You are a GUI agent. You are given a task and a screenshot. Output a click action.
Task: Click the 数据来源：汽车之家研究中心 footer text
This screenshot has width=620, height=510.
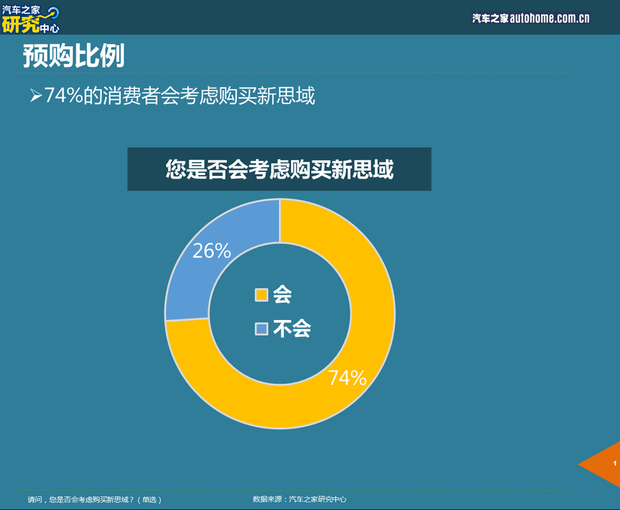coord(299,499)
